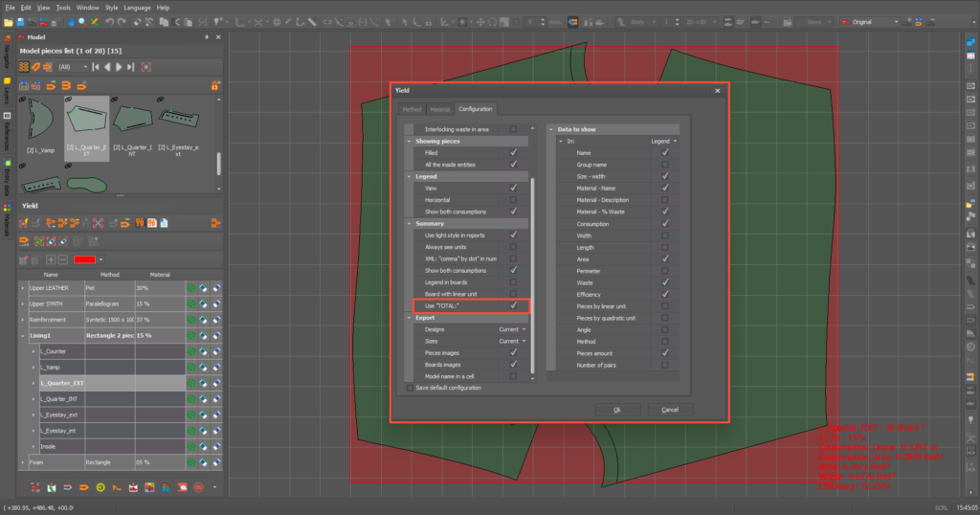Enable the Always see units option
The width and height of the screenshot is (980, 515).
pyautogui.click(x=514, y=247)
